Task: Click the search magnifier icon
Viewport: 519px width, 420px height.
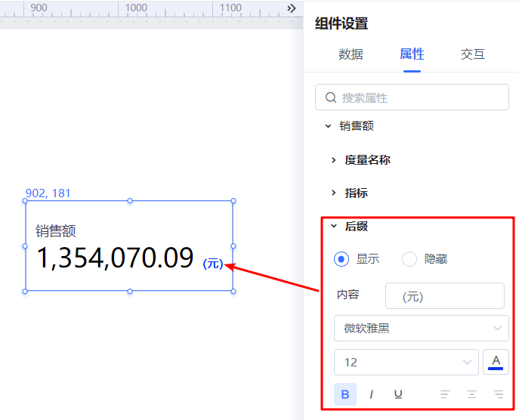Action: [x=331, y=97]
